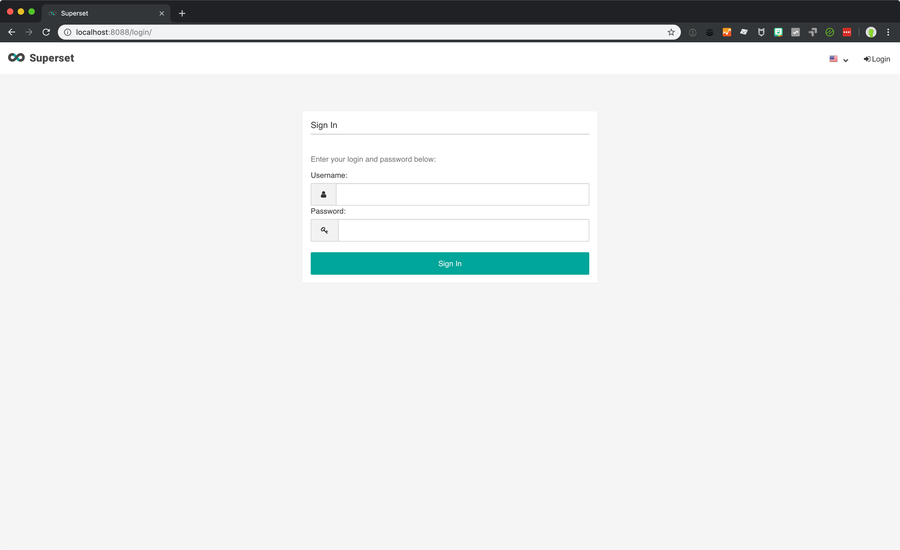Click the 'Username:' label

click(x=329, y=175)
